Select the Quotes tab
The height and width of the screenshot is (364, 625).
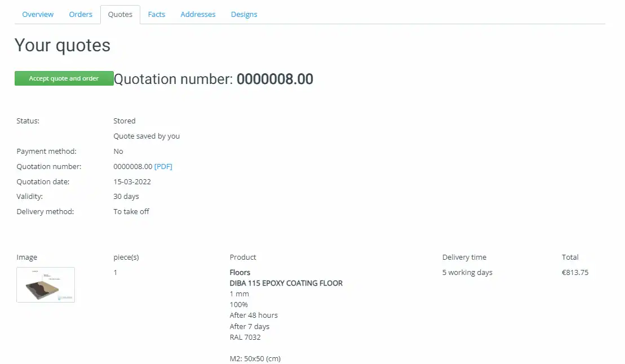click(120, 14)
